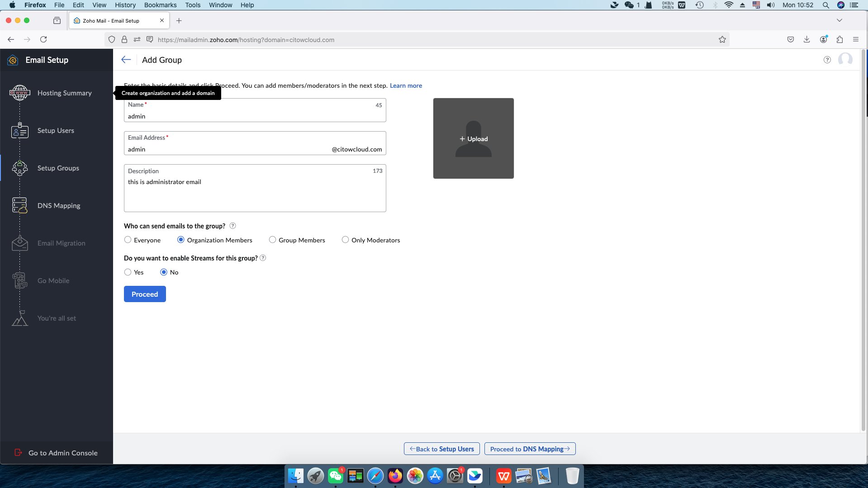Image resolution: width=868 pixels, height=488 pixels.
Task: Open the History menu
Action: [x=125, y=5]
